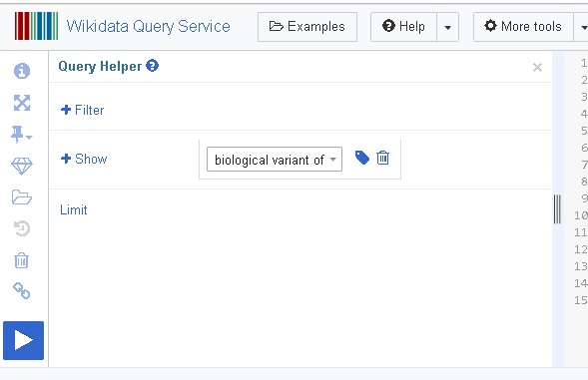This screenshot has width=588, height=380.
Task: Click the panel resize handle bars
Action: coord(557,209)
